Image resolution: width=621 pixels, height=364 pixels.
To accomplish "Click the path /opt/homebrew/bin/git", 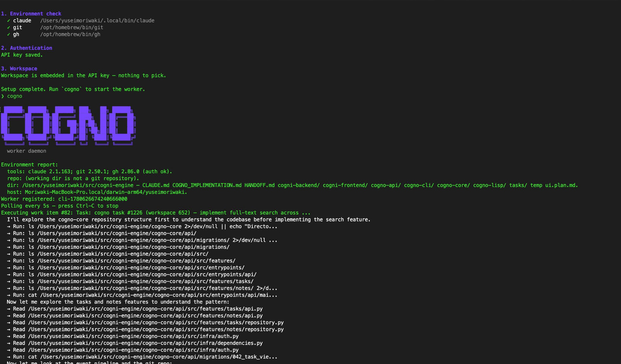I will click(71, 28).
